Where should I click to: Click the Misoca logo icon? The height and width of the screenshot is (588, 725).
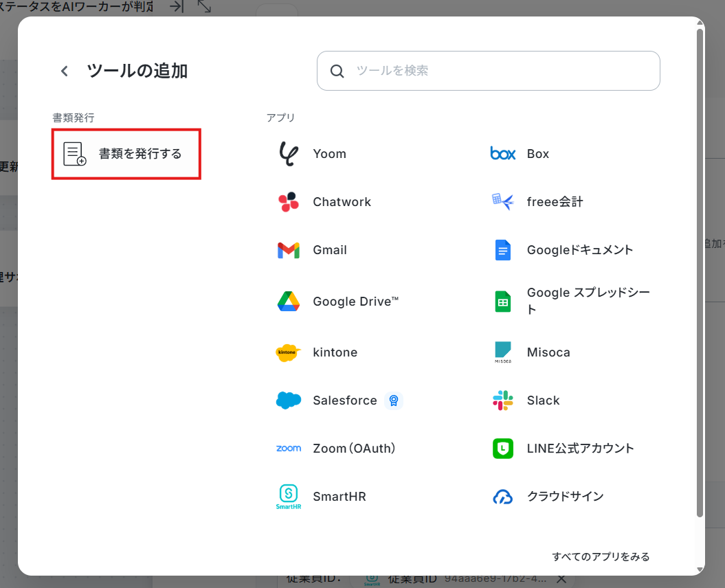pos(502,352)
